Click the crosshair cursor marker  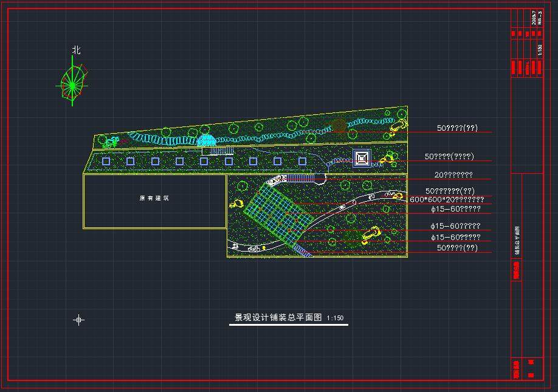[78, 320]
